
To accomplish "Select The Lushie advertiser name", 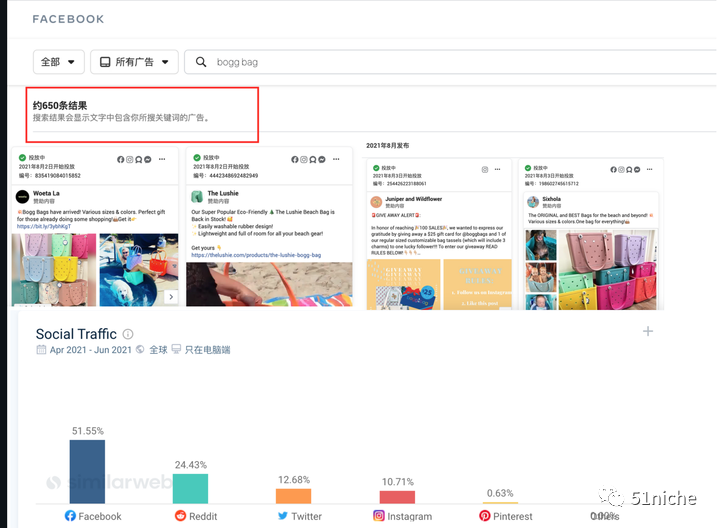I will click(221, 193).
